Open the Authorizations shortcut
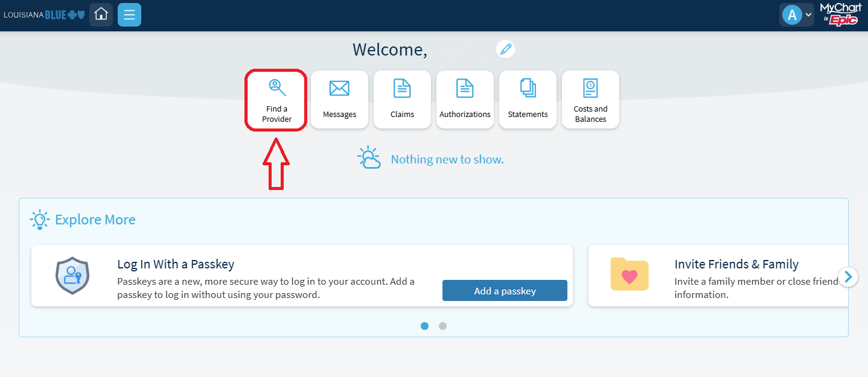Screen dimensions: 868x377 point(465,100)
